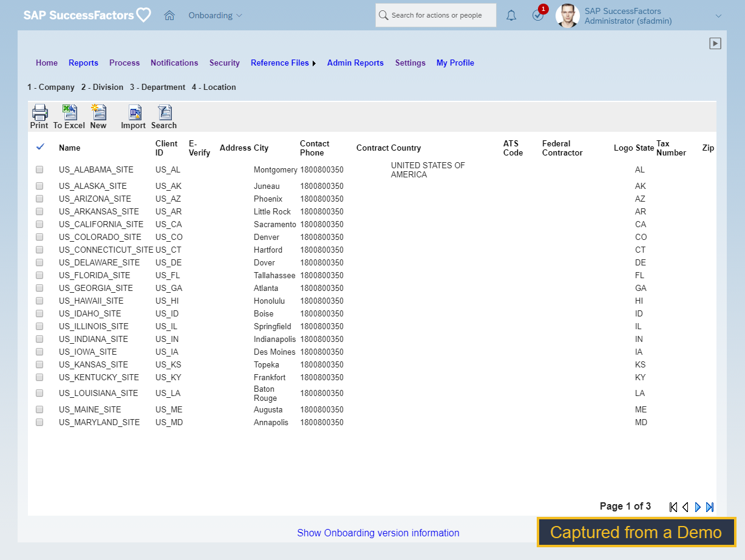Viewport: 745px width, 560px height.
Task: Click the US_MAINE_SITE name
Action: coord(90,409)
